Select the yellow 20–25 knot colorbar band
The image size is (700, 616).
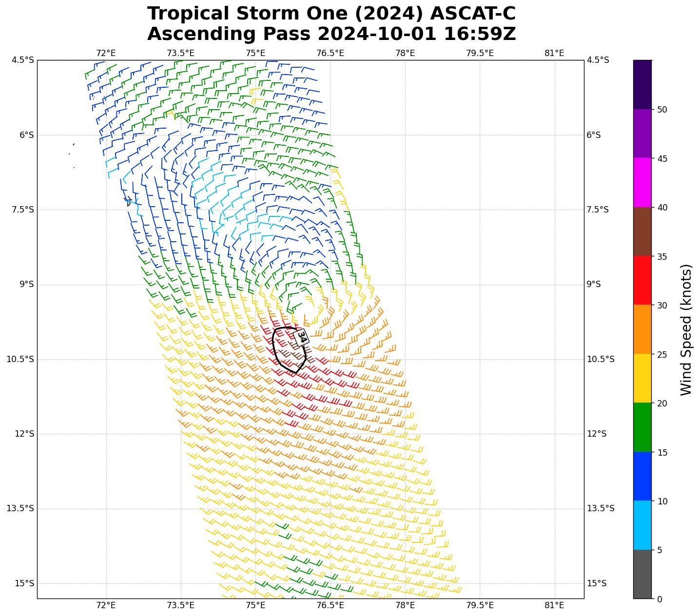click(x=642, y=379)
